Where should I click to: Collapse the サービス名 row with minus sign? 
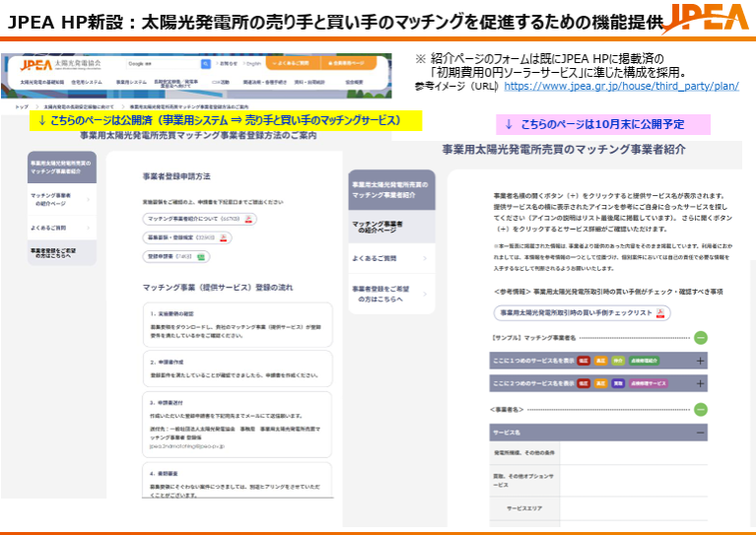(x=701, y=432)
